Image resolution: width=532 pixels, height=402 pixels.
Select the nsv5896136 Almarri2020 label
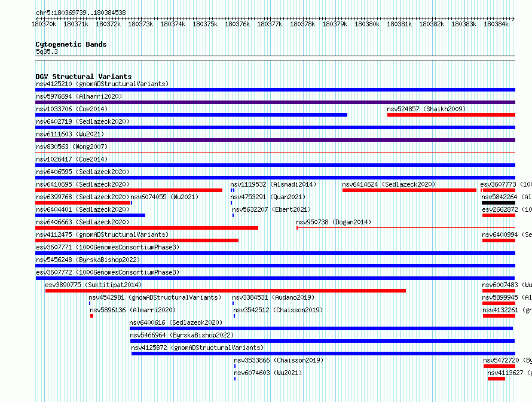click(x=133, y=310)
